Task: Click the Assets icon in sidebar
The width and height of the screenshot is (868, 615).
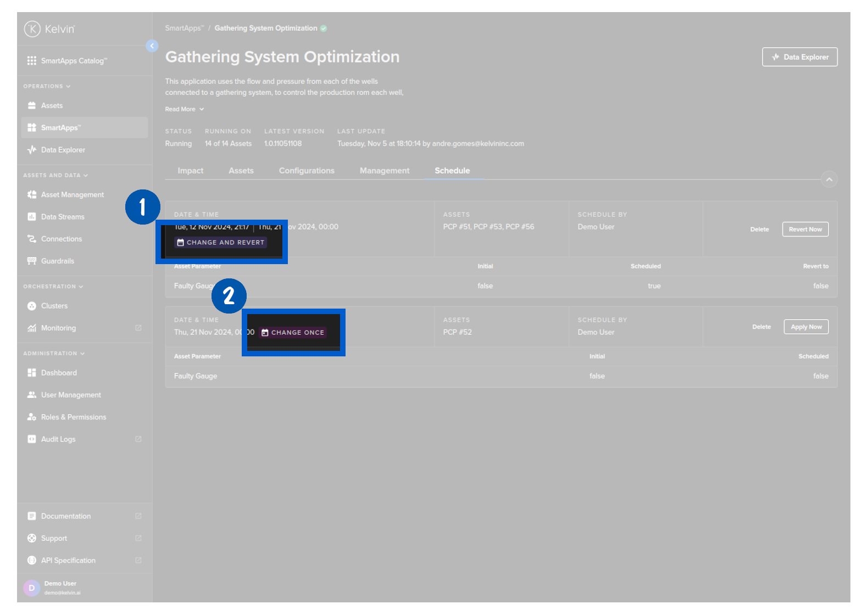Action: 32,105
